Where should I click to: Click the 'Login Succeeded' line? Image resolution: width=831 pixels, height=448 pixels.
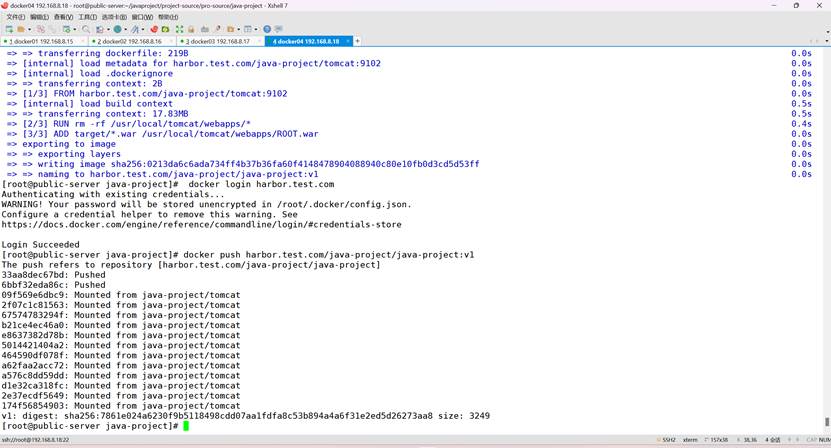(x=40, y=244)
